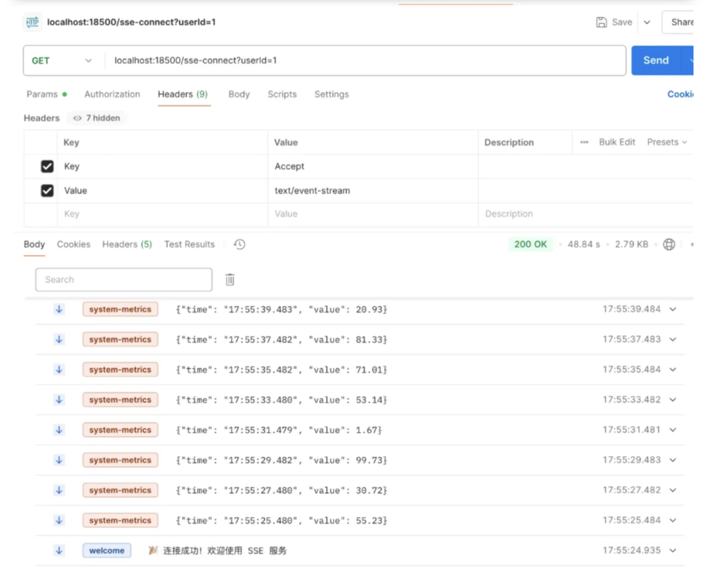Expand the message received at 17:55:33.482
726x588 pixels.
673,400
